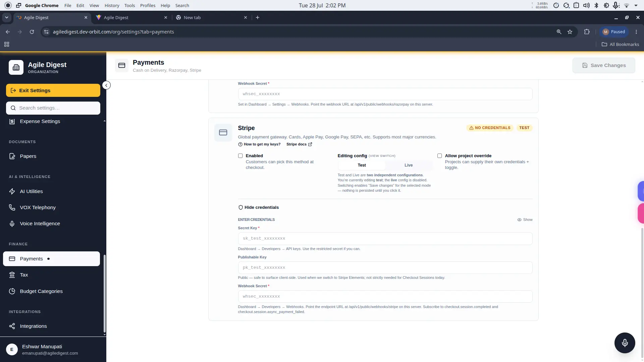The width and height of the screenshot is (644, 362).
Task: Click the Save Changes button
Action: click(x=604, y=65)
